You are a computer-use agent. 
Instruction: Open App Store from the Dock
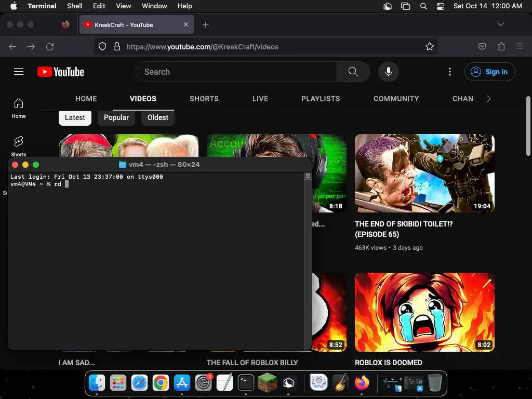click(x=182, y=383)
